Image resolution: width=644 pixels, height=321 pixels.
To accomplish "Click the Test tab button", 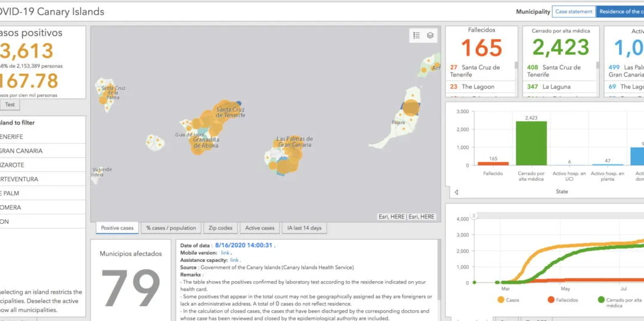I will [x=10, y=105].
